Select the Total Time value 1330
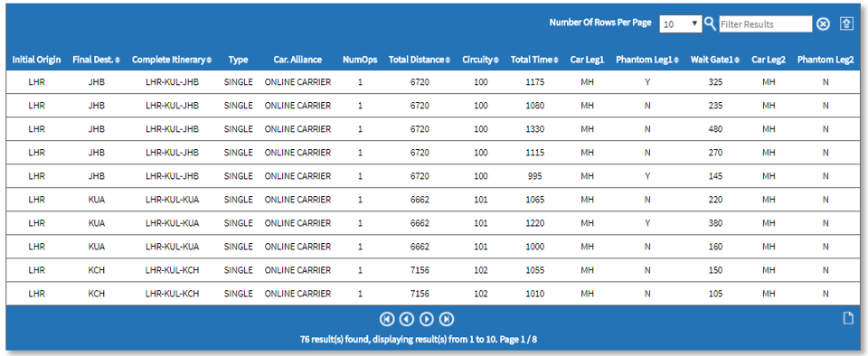Screen dimensions: 868x356 click(x=534, y=129)
